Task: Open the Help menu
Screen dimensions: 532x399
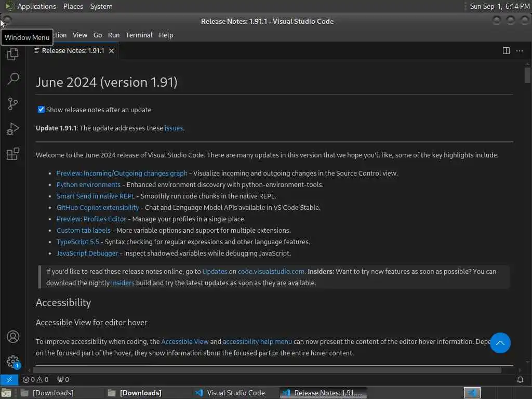Action: [166, 35]
